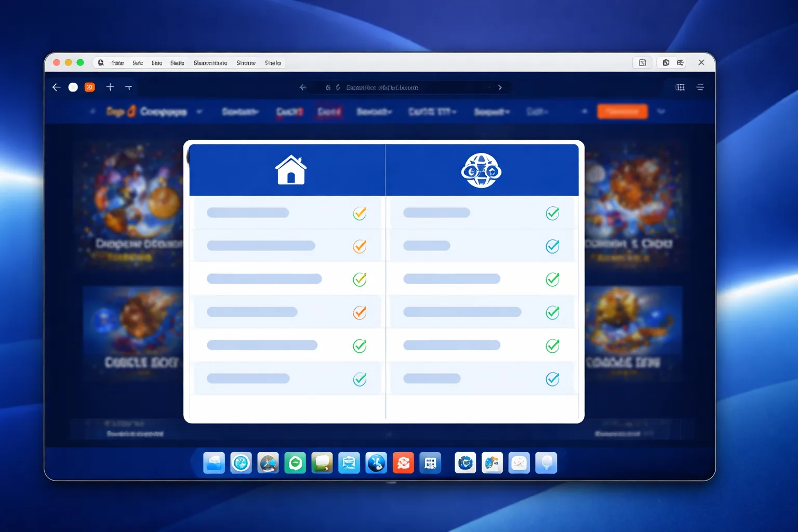Launch the round teal compass-like dock icon
Viewport: 798px width, 532px height.
pyautogui.click(x=241, y=463)
